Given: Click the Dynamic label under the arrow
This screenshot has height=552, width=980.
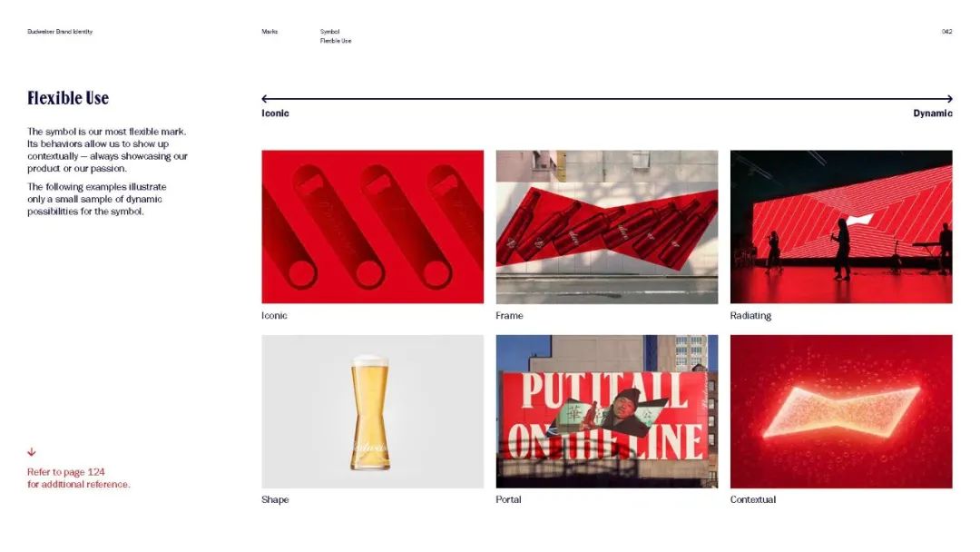Looking at the screenshot, I should [933, 113].
